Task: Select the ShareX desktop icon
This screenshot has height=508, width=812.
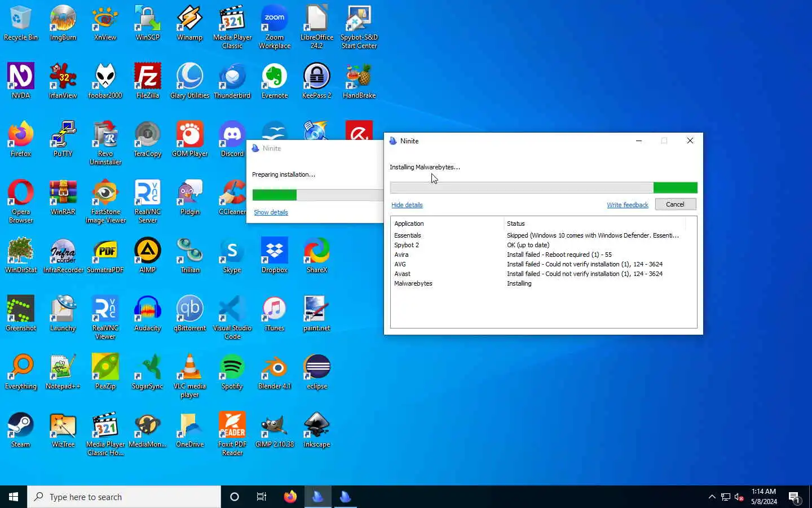Action: tap(317, 256)
